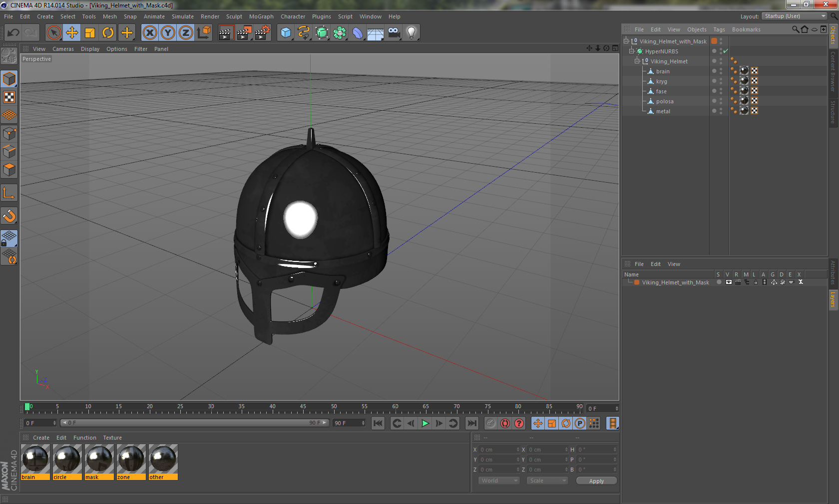Switch the coordinate system icon

[x=204, y=33]
